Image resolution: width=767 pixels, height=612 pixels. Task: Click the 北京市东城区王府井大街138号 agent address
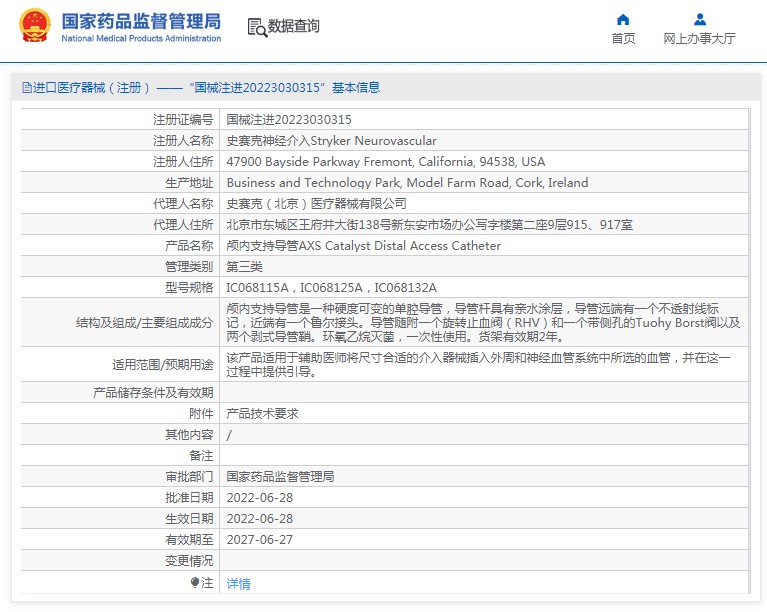coord(429,225)
